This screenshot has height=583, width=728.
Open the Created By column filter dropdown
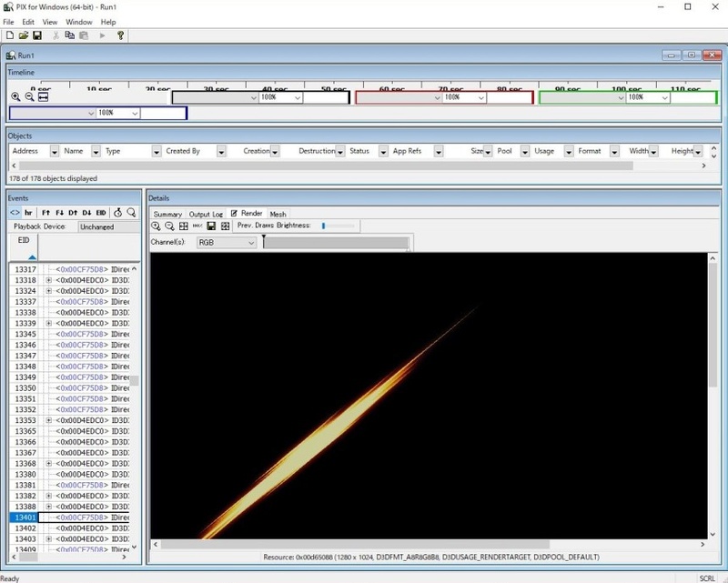tap(221, 151)
